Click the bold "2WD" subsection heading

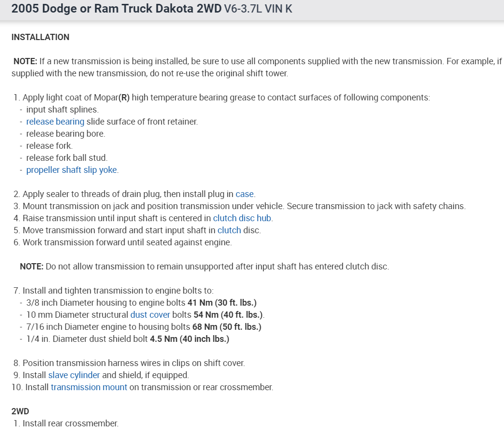click(x=20, y=411)
